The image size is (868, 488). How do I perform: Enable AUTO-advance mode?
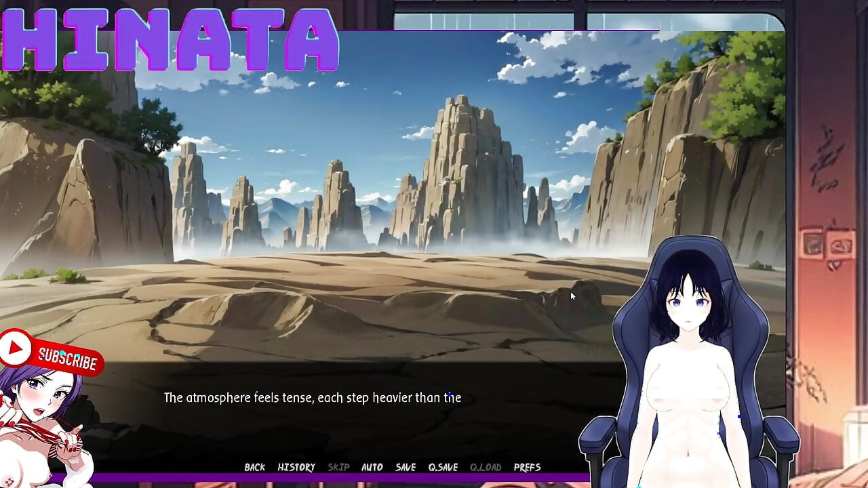[370, 467]
